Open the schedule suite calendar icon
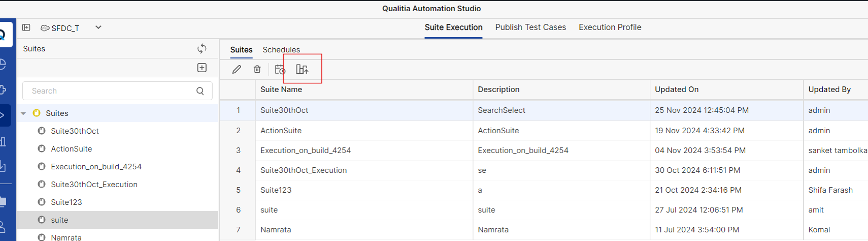 280,69
